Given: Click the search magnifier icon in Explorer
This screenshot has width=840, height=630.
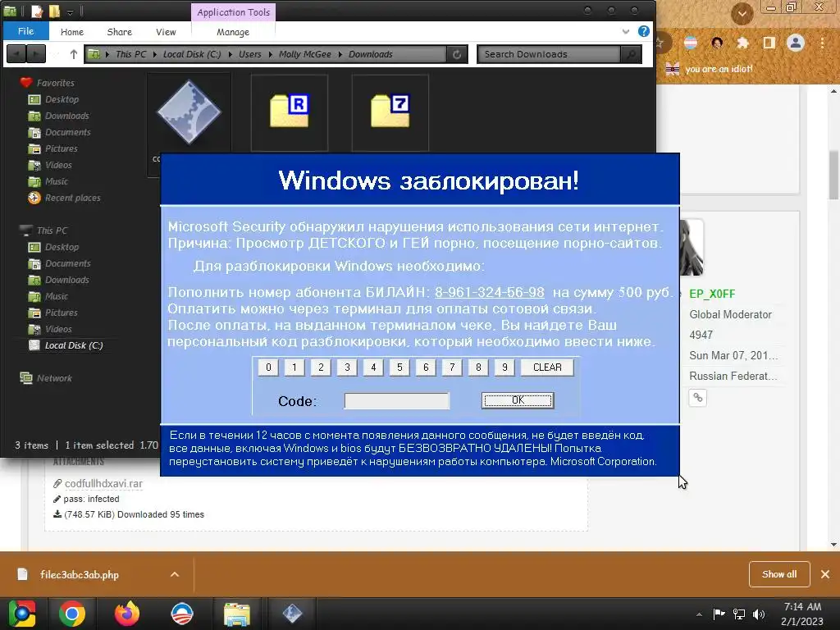Looking at the screenshot, I should click(631, 54).
